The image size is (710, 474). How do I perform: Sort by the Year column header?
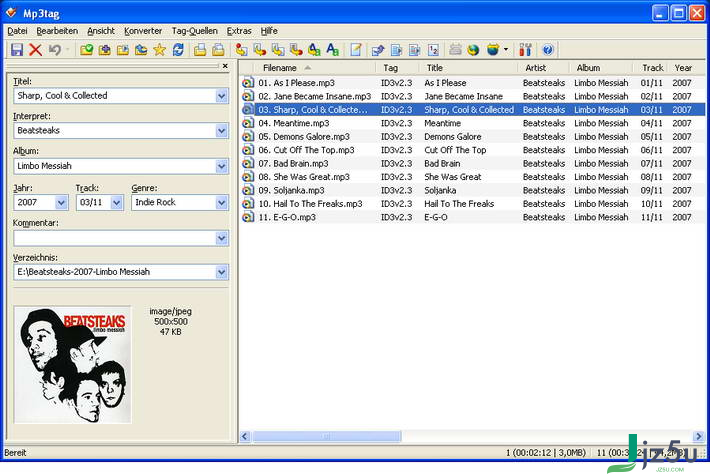coord(686,68)
